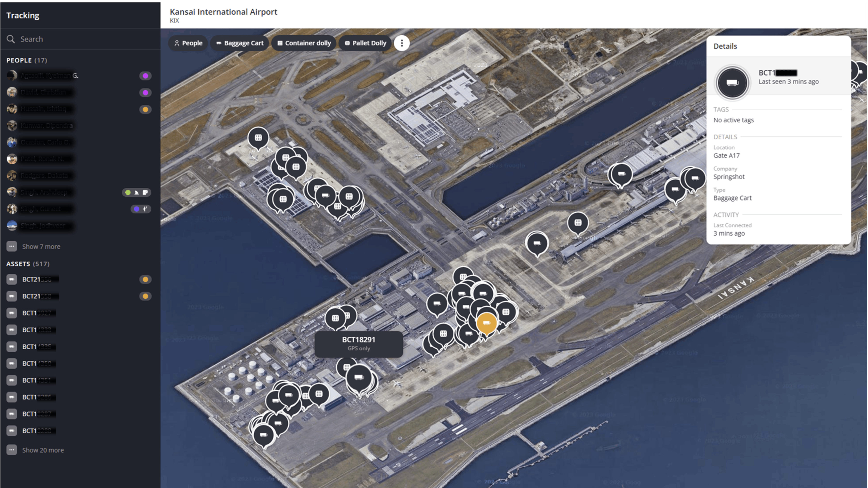Viewport: 868px width, 488px height.
Task: Click the ellipsis icon beside Show 20 more
Action: 12,450
